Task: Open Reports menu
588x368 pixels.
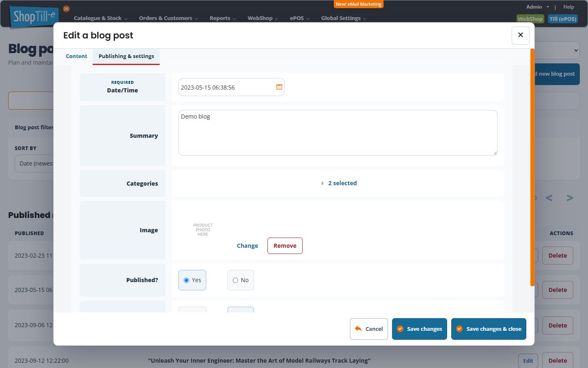Action: [x=223, y=18]
